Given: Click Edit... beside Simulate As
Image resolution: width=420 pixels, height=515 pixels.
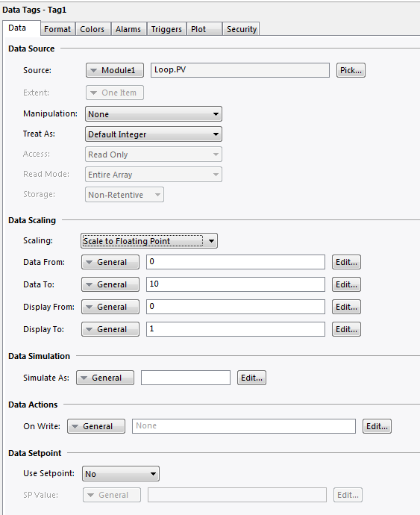Looking at the screenshot, I should pos(252,378).
